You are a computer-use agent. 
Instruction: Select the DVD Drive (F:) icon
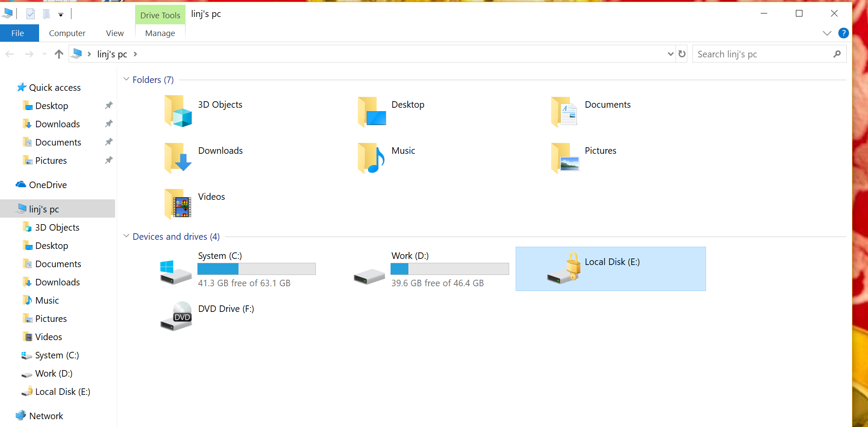click(176, 316)
